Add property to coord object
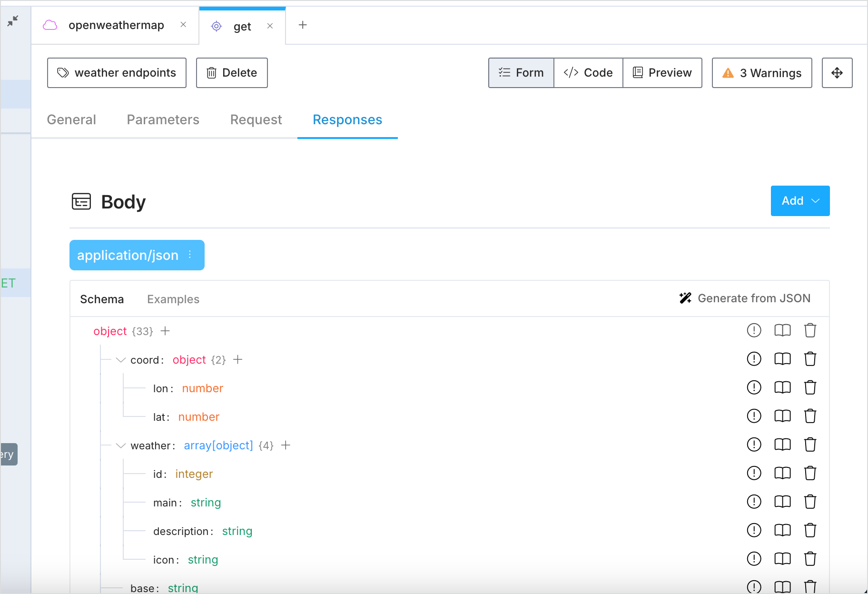Viewport: 868px width, 594px height. [x=238, y=359]
